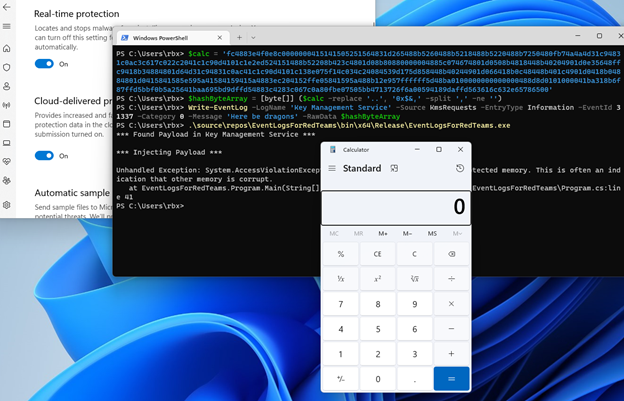Screen dimensions: 624x401
Task: Open Account protection person icon
Action: coord(7,85)
